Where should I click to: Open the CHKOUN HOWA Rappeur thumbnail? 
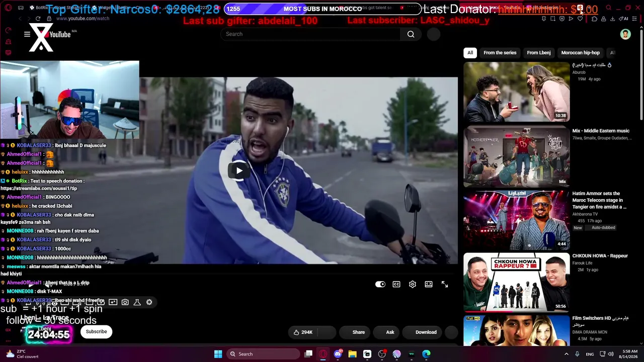click(517, 282)
